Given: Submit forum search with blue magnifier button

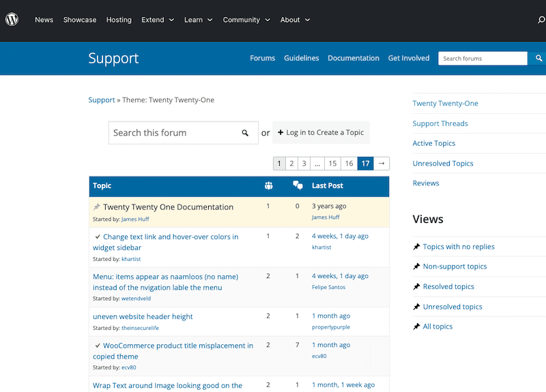Looking at the screenshot, I should point(537,59).
